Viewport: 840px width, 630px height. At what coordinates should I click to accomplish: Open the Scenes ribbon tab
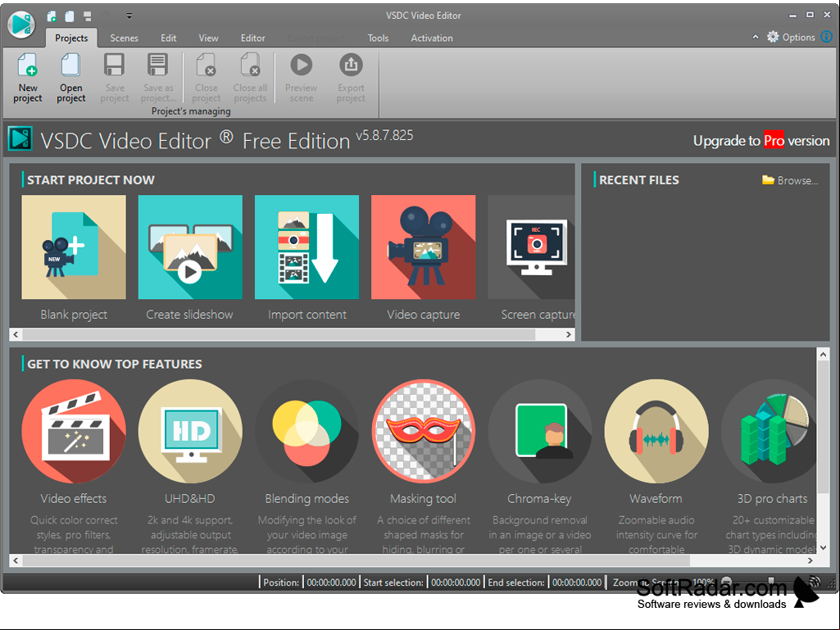(x=125, y=38)
